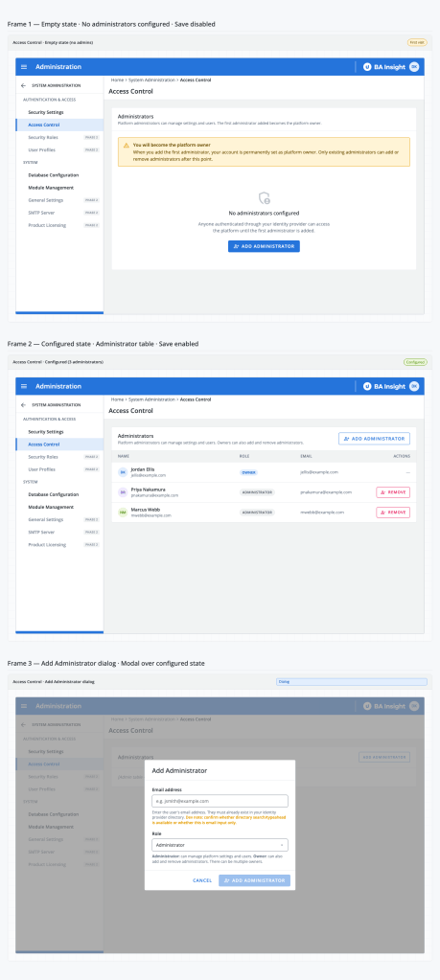This screenshot has height=980, width=440.
Task: Click the blue Add Administrator button in the empty state
Action: point(264,246)
